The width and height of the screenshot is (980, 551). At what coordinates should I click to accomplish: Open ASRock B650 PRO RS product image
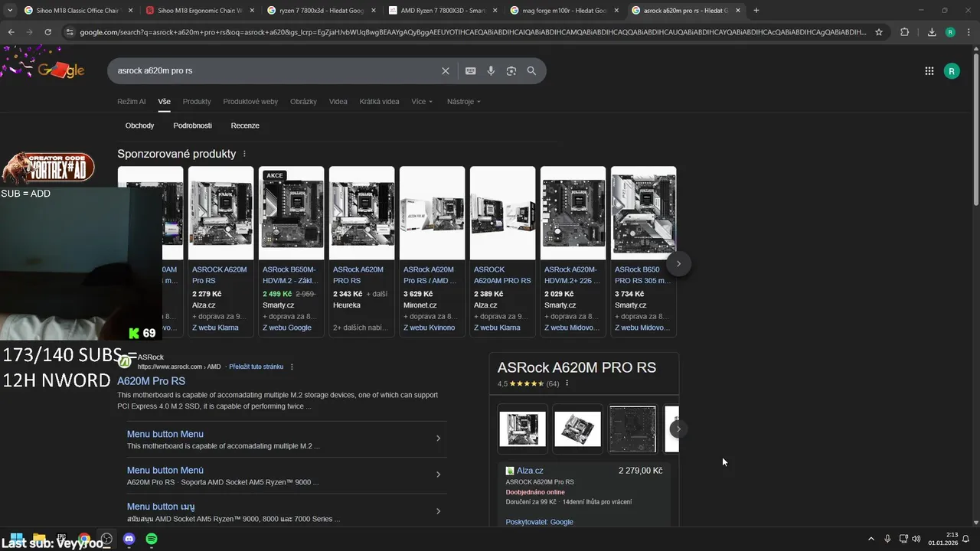tap(643, 213)
